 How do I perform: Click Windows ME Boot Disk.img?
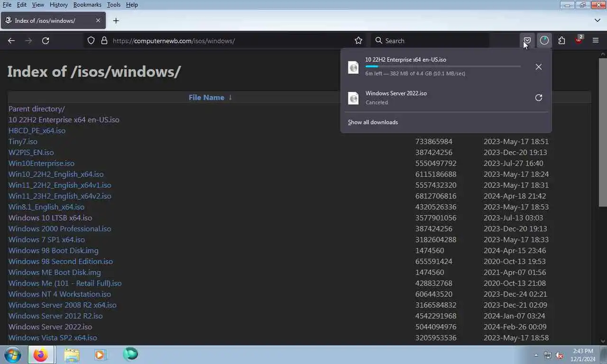(55, 272)
